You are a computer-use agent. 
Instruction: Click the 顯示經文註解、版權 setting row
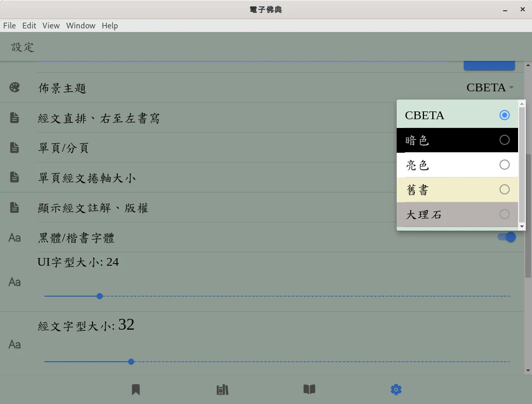click(262, 207)
